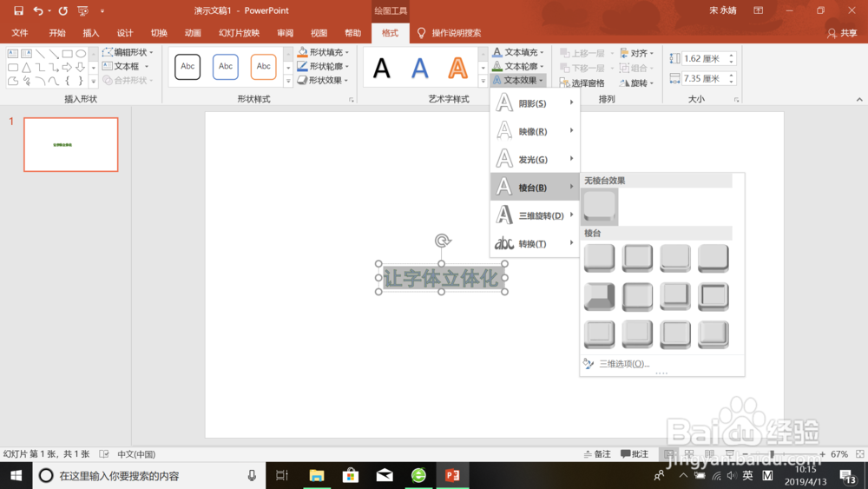
Task: Open Rotate (旋转) dropdown
Action: 637,83
